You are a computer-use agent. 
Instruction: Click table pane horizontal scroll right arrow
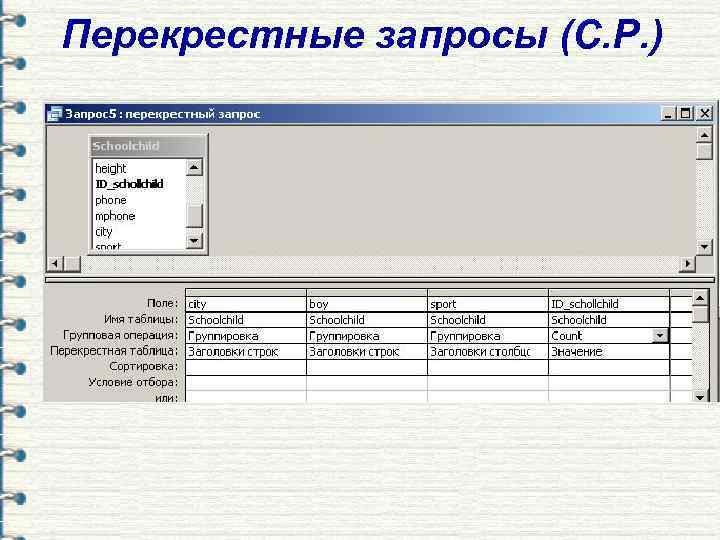pyautogui.click(x=687, y=264)
